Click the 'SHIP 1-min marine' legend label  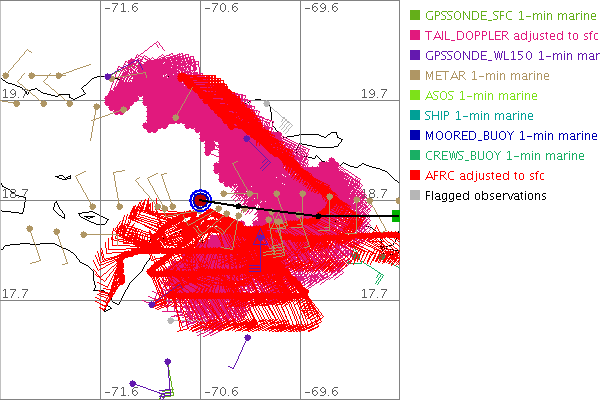coord(479,115)
